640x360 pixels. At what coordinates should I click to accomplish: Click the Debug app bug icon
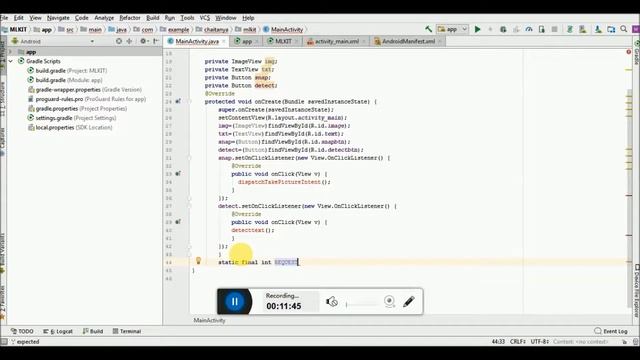coord(503,29)
